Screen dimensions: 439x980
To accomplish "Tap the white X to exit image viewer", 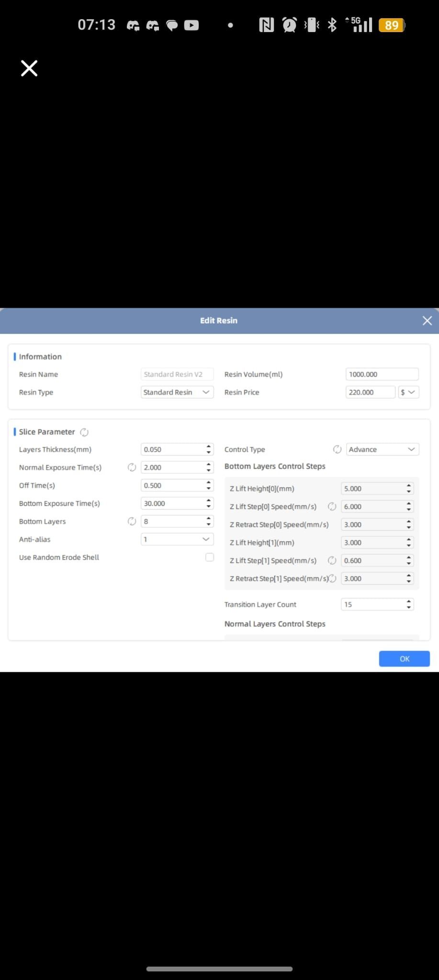I will (x=29, y=68).
